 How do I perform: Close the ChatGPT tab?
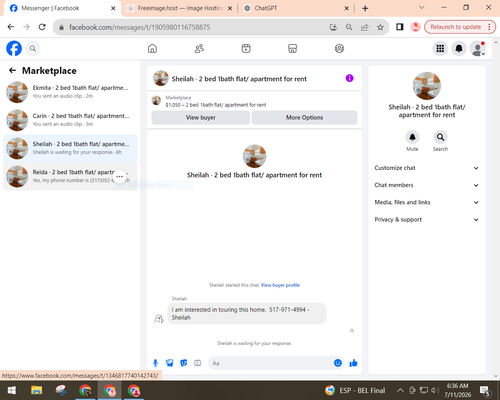point(346,8)
